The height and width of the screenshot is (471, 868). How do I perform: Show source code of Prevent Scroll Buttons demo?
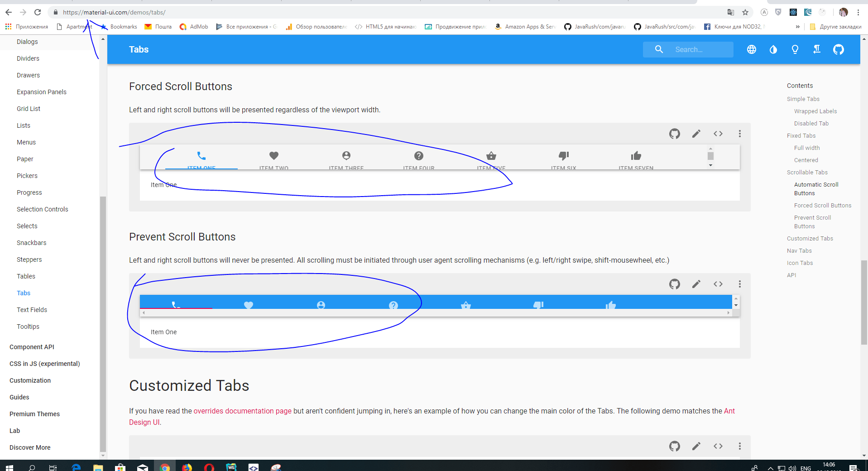coord(718,284)
